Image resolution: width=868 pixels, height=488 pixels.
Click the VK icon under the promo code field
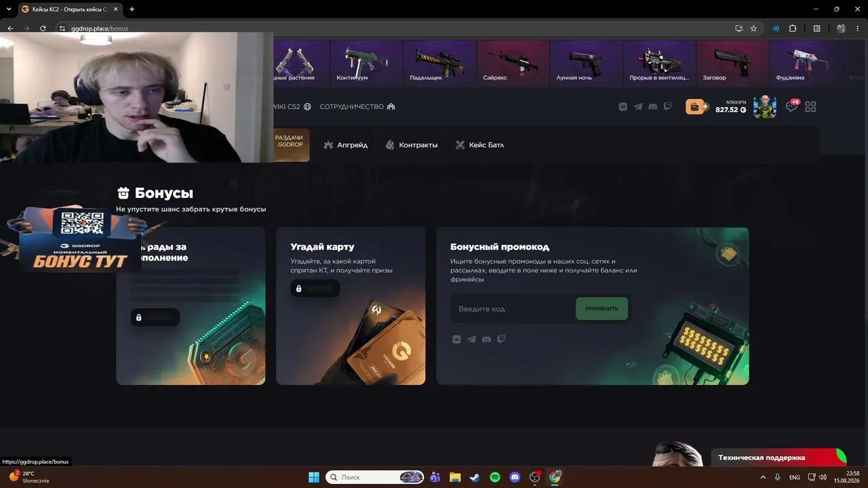456,339
